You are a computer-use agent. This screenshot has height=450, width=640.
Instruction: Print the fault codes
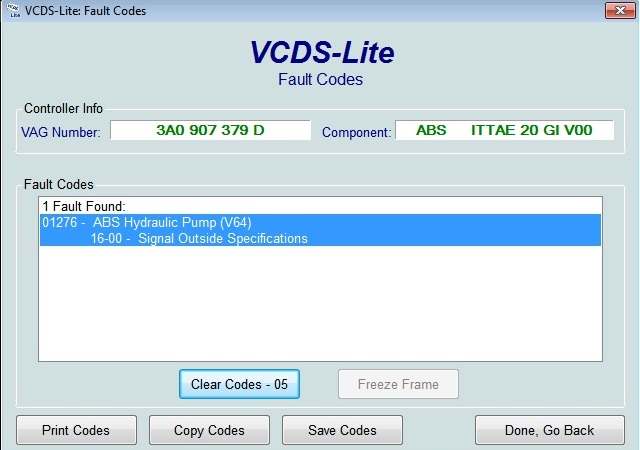pyautogui.click(x=76, y=430)
